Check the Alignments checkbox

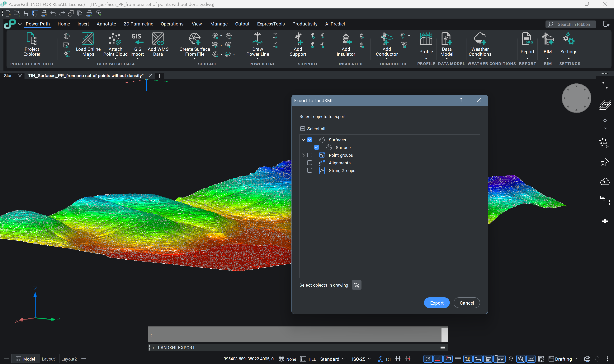(x=309, y=163)
